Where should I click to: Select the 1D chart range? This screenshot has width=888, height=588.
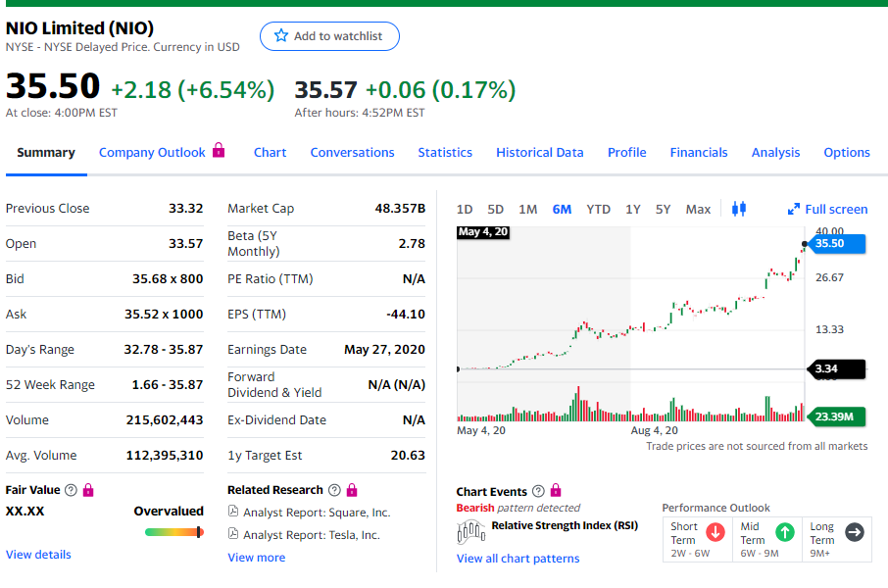click(465, 209)
